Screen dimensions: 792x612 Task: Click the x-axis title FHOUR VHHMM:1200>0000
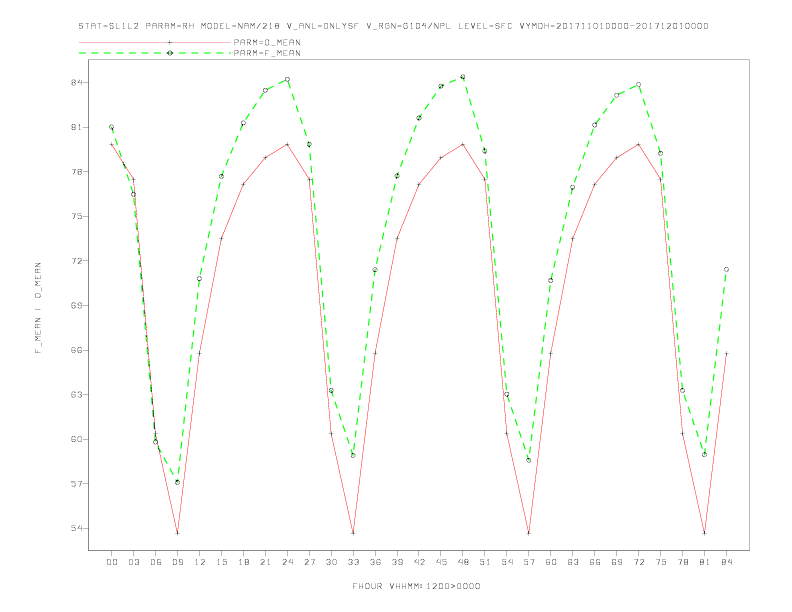(416, 586)
